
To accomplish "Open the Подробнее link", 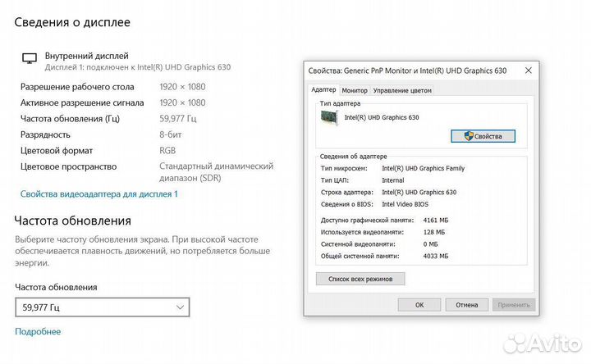I will [x=38, y=332].
